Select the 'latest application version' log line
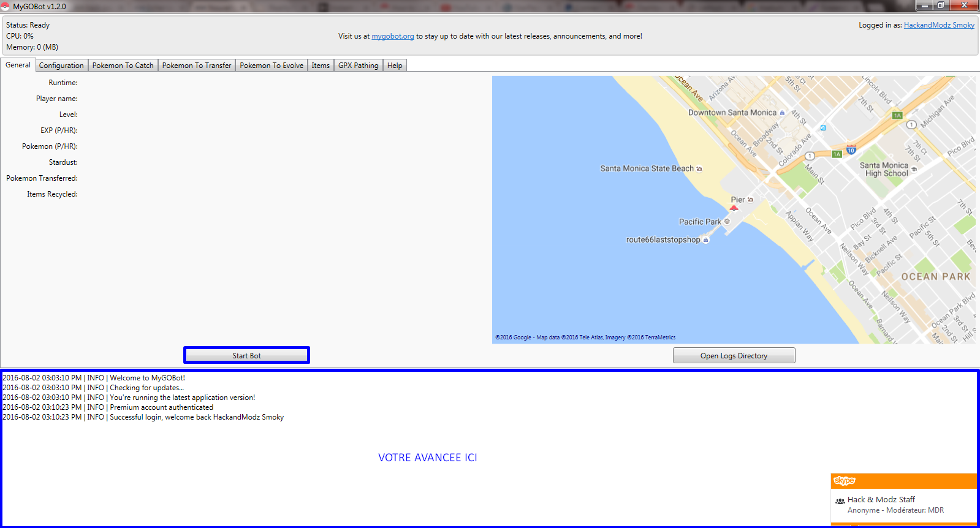Screen dimensions: 980x528 point(129,398)
